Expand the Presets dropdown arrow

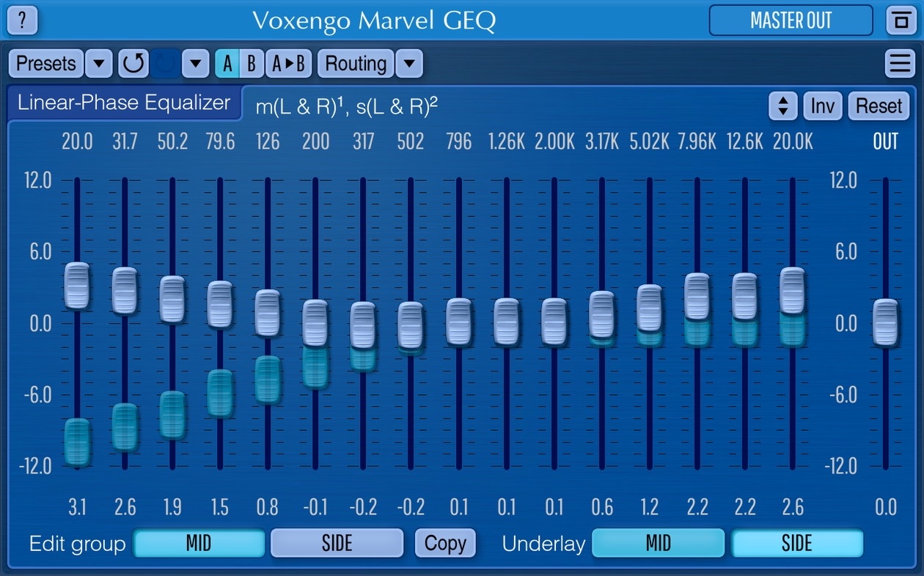[99, 64]
